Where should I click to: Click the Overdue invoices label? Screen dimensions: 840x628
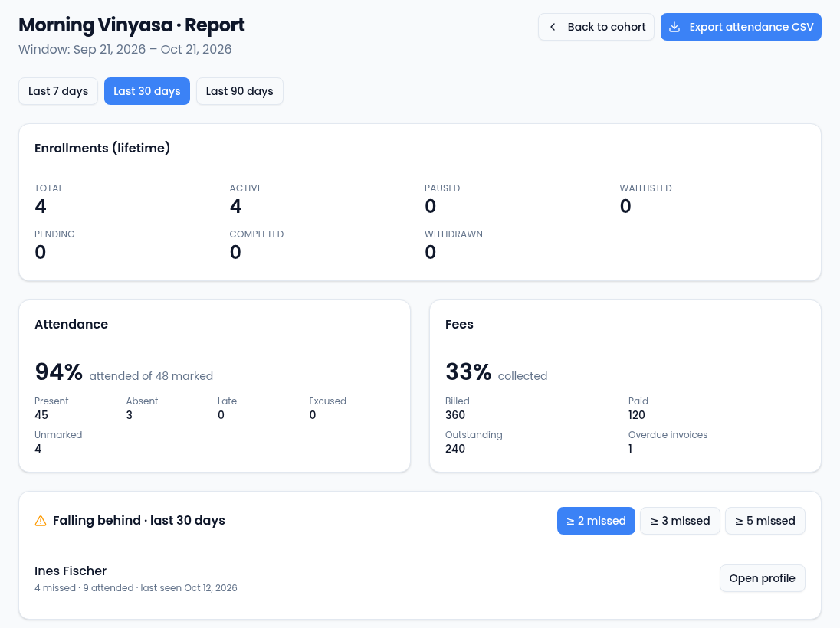point(668,435)
